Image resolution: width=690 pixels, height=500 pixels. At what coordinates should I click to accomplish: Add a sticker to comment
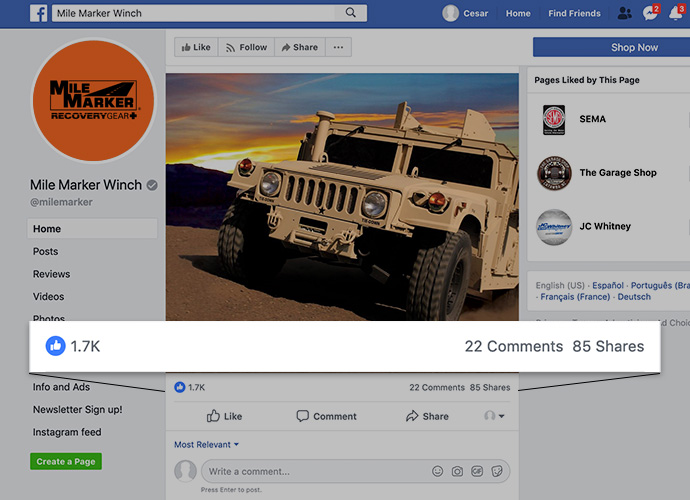(x=497, y=471)
